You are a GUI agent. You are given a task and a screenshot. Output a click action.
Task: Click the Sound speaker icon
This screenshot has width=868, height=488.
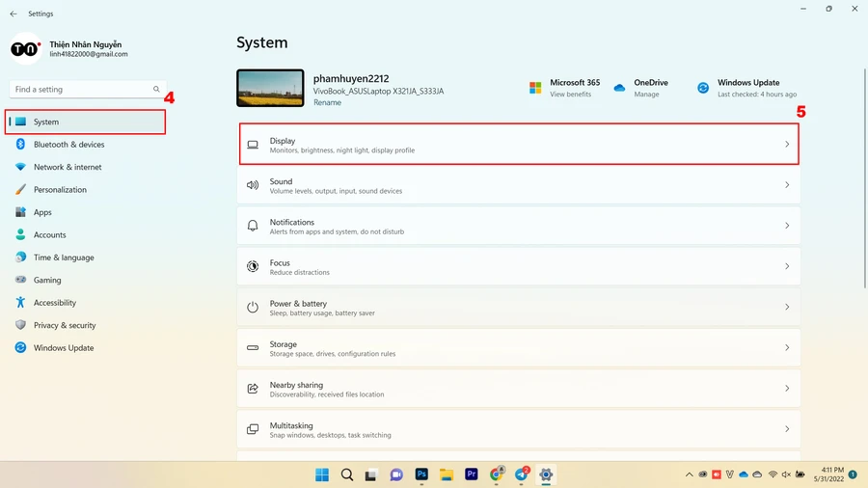[x=253, y=185]
